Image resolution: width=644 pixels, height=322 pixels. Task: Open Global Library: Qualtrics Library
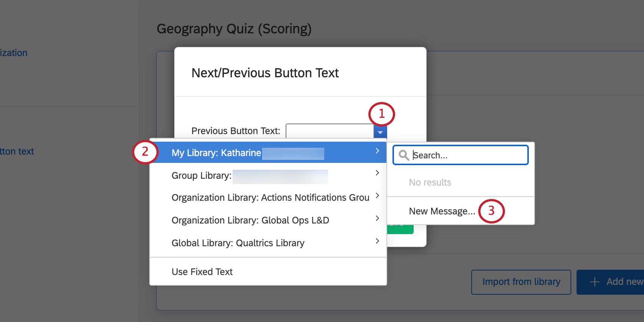pos(238,243)
